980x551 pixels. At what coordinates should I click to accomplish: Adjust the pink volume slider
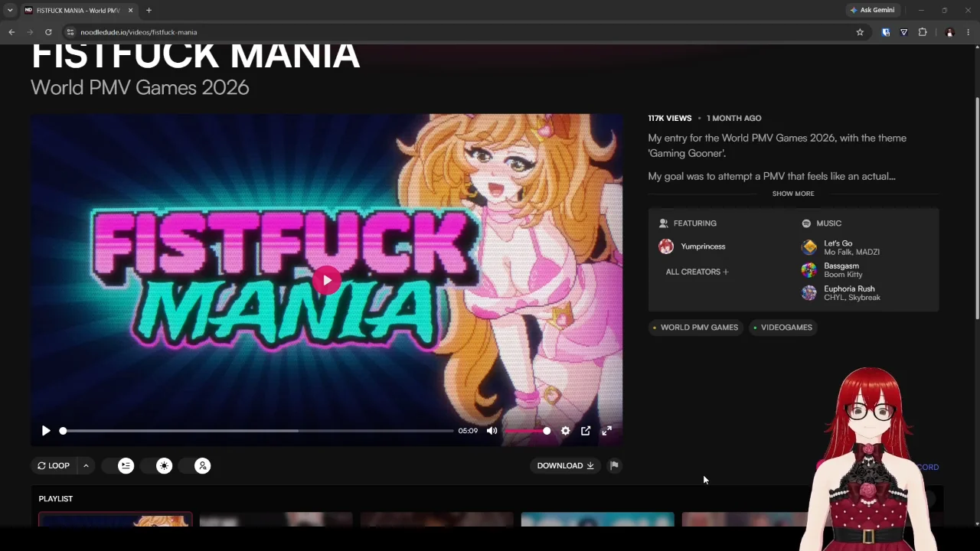tap(527, 431)
